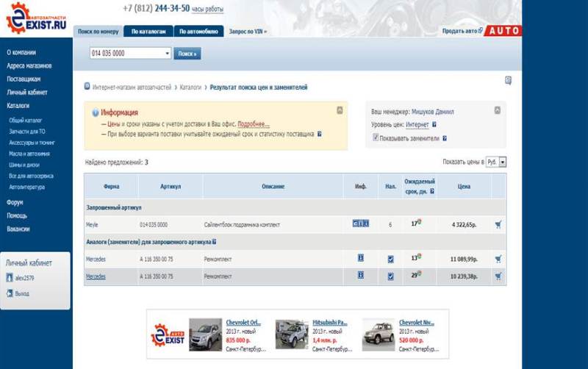This screenshot has width=588, height=369.
Task: Open info icon for the 11 089,99р. Mercedes row
Action: pyautogui.click(x=361, y=258)
